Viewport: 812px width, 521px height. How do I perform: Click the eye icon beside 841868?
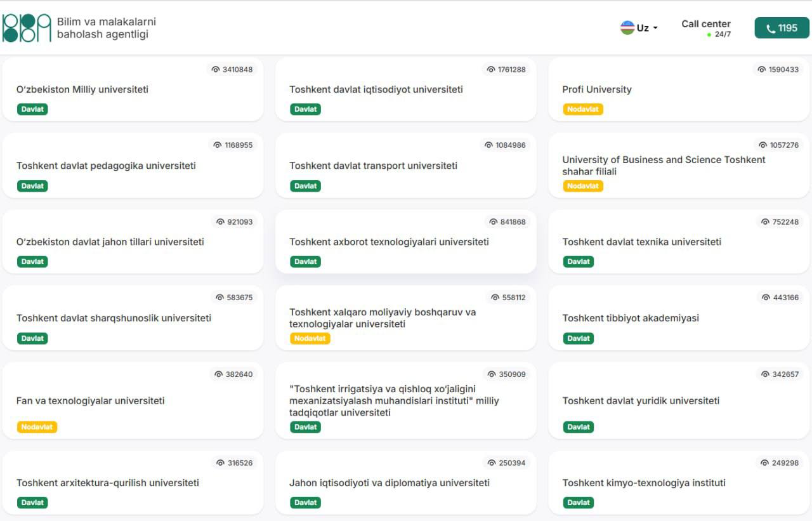(494, 222)
